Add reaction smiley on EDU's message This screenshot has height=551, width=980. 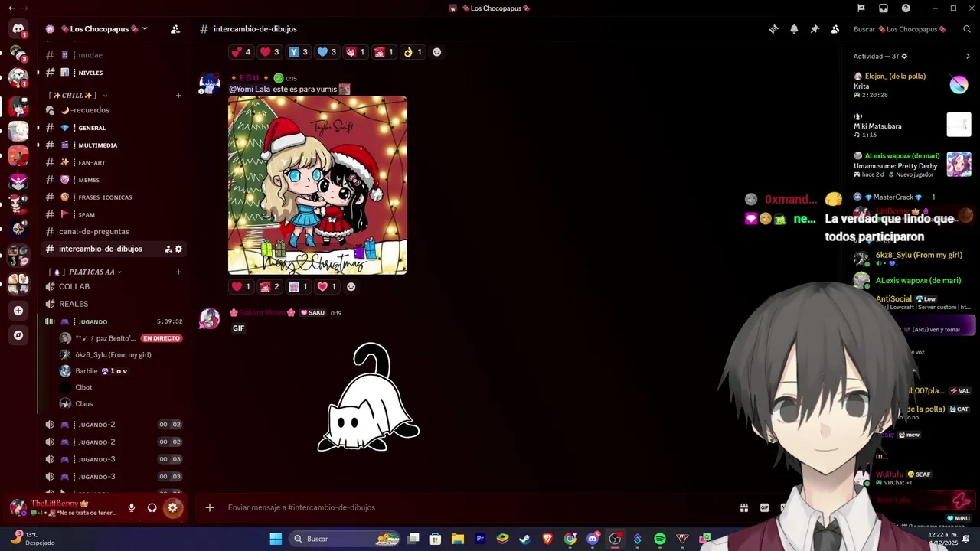(351, 286)
